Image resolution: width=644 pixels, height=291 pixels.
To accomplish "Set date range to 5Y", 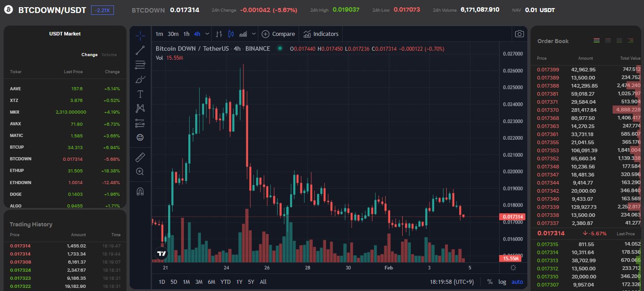I will (x=251, y=282).
